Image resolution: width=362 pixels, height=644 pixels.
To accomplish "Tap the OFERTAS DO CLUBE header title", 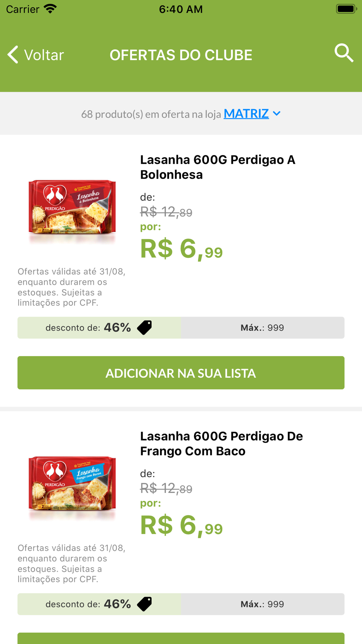I will (x=181, y=55).
